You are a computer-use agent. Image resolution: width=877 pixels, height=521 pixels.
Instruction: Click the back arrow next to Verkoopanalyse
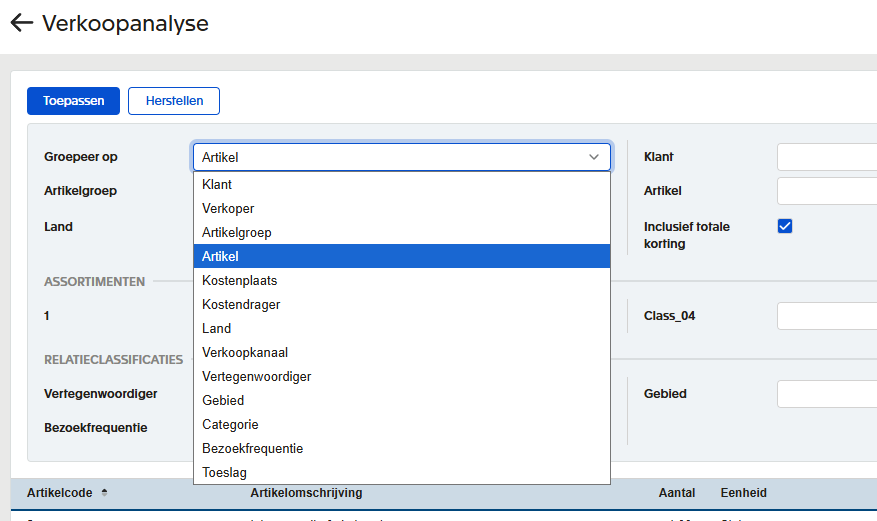(x=21, y=23)
